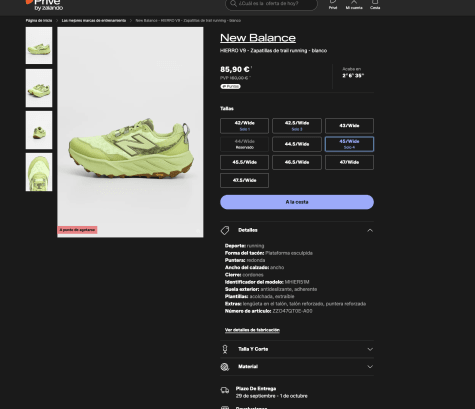Click the Privé by Zalando logo
Image resolution: width=475 pixels, height=409 pixels.
45,5
